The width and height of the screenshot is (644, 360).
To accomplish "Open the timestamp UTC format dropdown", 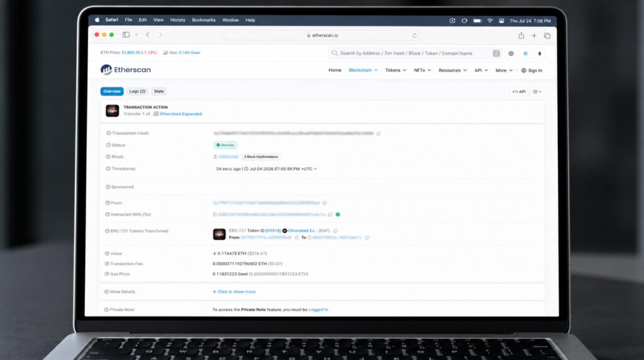I will [316, 169].
